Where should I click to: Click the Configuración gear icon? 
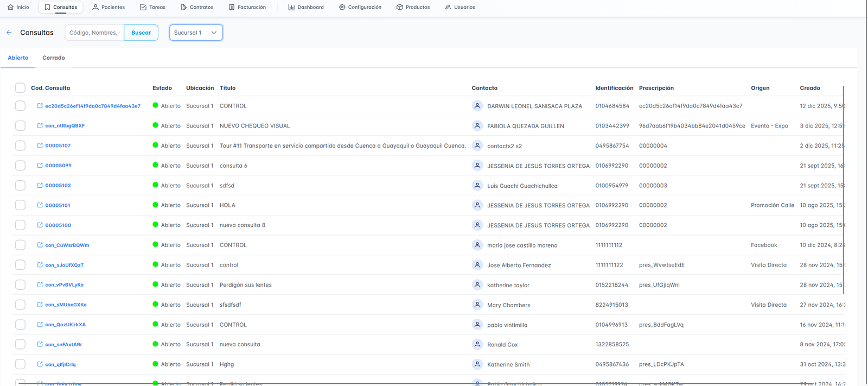coord(342,7)
